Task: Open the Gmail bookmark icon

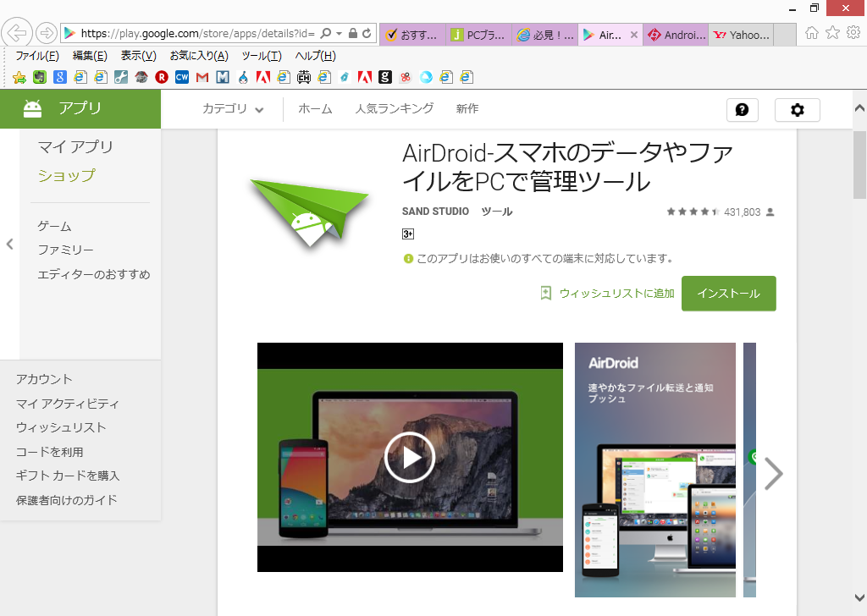Action: click(x=202, y=77)
